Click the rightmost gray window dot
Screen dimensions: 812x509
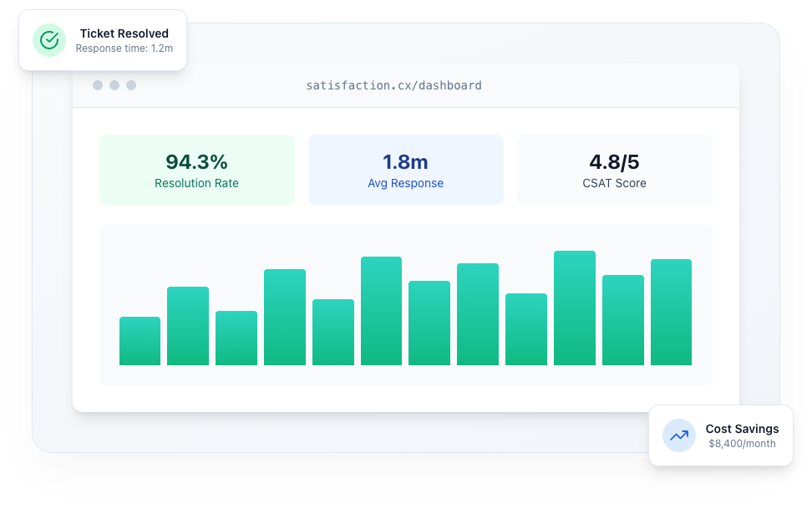[x=131, y=85]
